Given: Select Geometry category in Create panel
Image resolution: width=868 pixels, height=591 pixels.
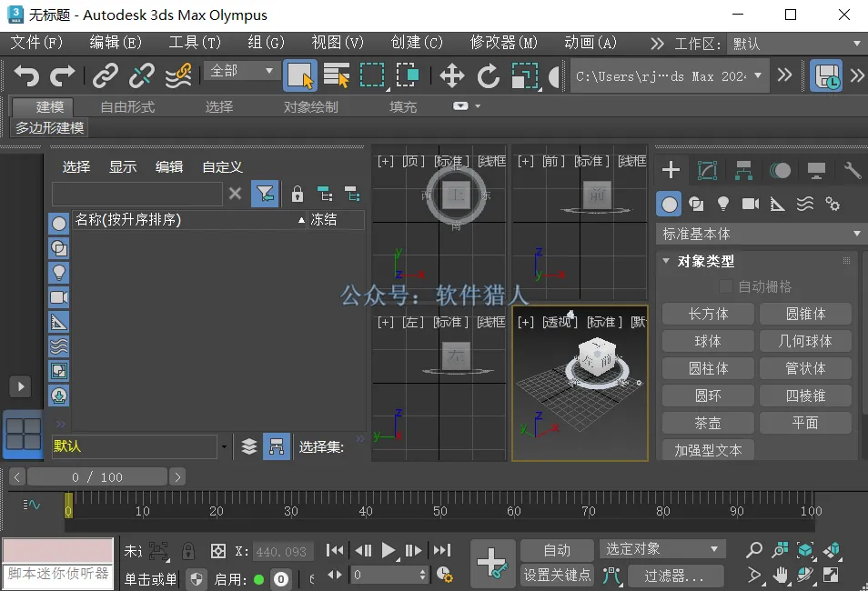Looking at the screenshot, I should [x=670, y=205].
